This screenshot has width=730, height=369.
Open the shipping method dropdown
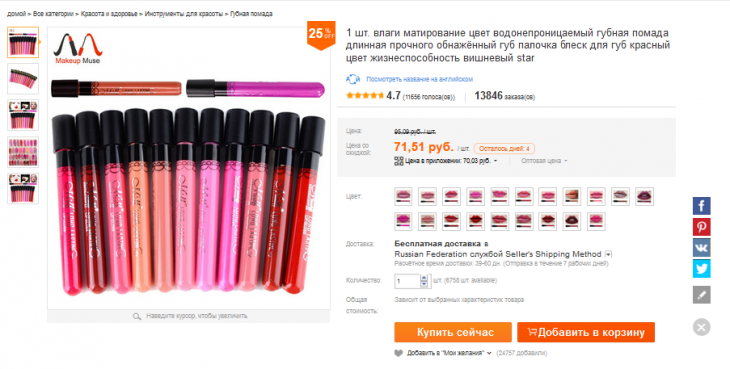pos(608,255)
